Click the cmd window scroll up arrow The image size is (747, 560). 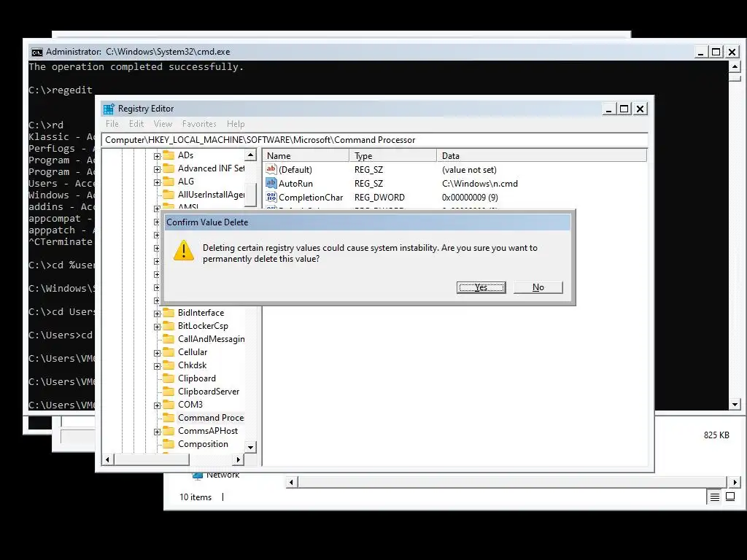point(735,66)
